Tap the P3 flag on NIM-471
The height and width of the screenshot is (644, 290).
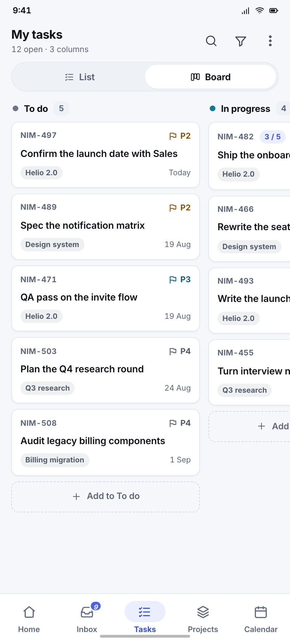180,279
